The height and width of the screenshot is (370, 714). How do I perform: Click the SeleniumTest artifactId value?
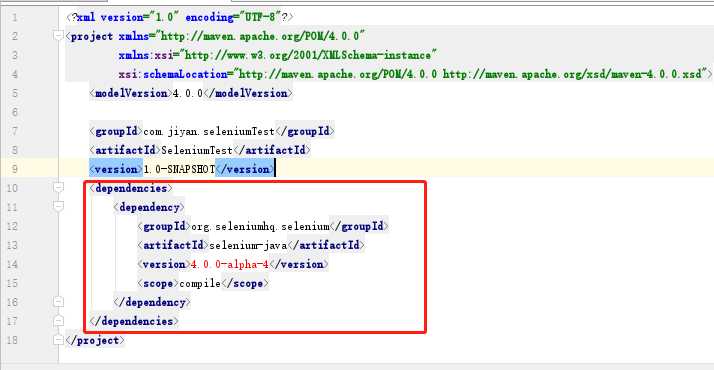click(197, 150)
